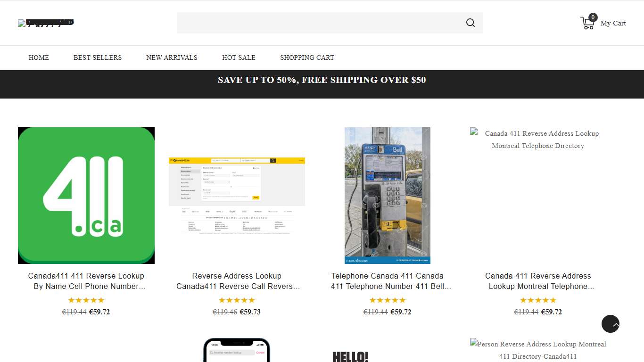Open My Cart using the cart icon
This screenshot has height=362, width=644.
(x=587, y=23)
